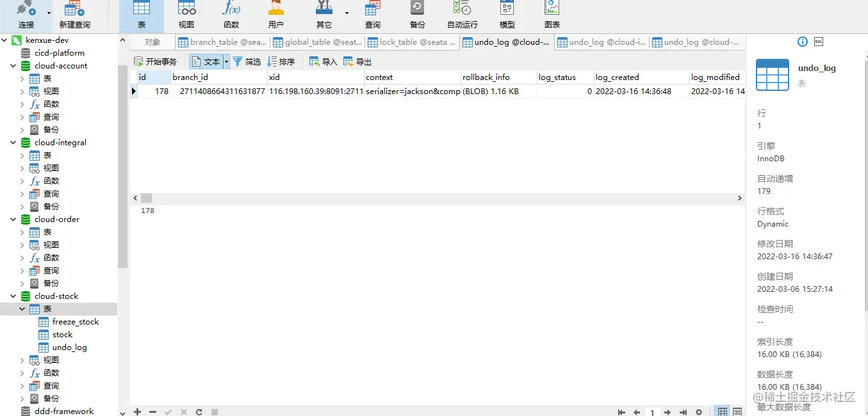Viewport: 868px width, 416px height.
Task: Click the 筛选 filter button
Action: click(247, 61)
